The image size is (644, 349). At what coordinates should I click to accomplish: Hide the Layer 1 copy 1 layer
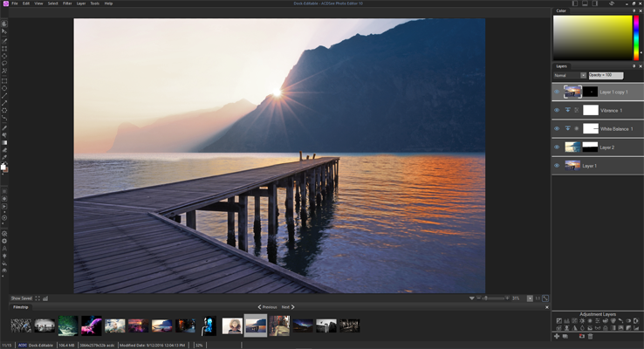[x=557, y=92]
